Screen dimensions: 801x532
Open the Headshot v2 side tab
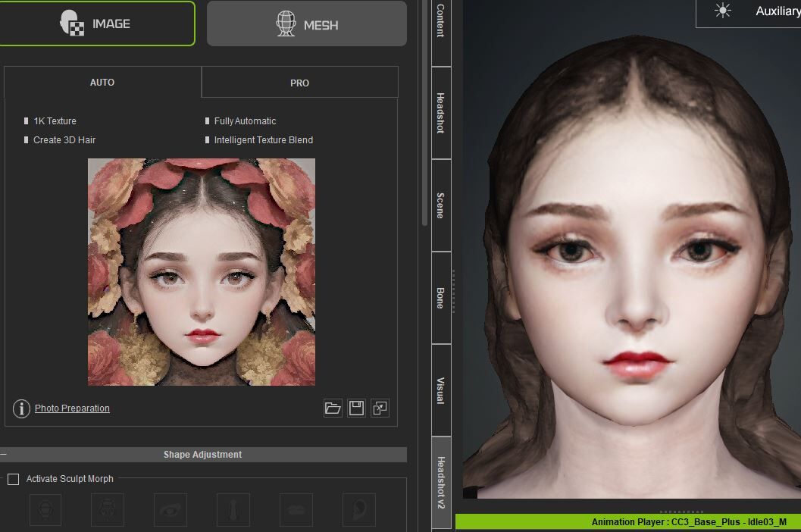(x=441, y=483)
